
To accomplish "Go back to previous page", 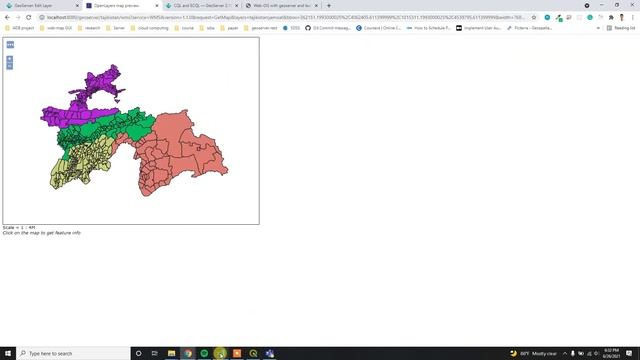I will click(7, 18).
